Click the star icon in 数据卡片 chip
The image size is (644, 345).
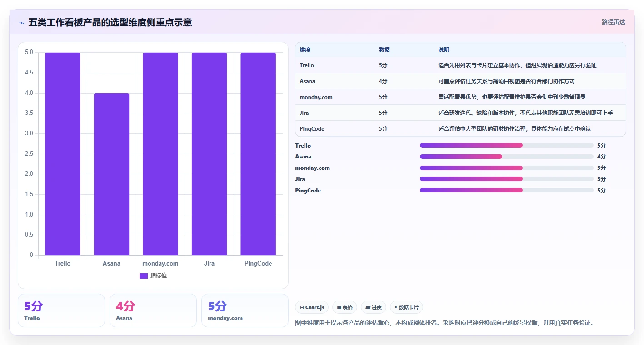point(396,307)
